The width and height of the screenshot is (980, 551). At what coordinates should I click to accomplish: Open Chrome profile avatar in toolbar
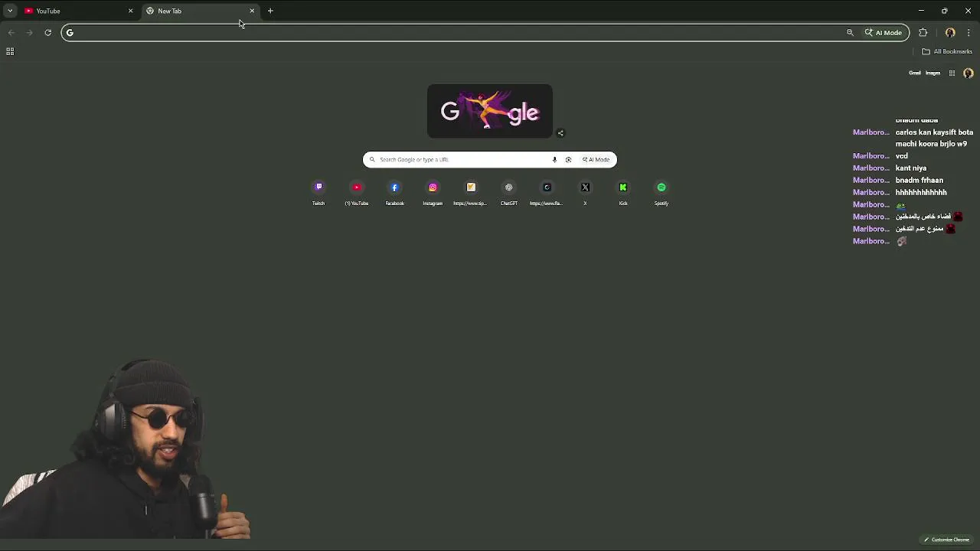[x=950, y=33]
